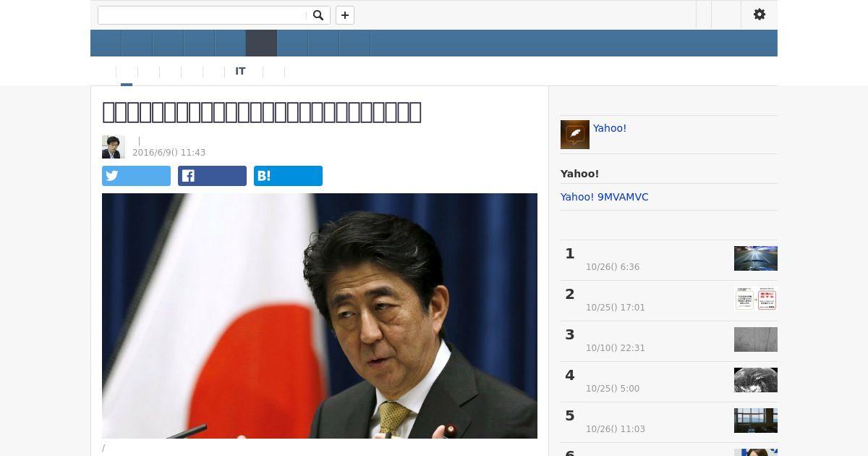Open ranking item 5 thumbnail
Viewport: 868px width, 456px height.
(x=756, y=421)
